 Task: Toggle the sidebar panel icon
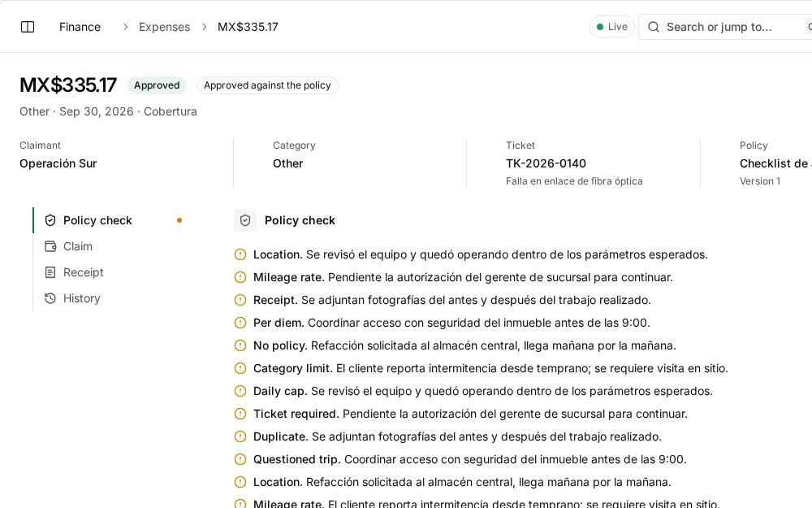pos(28,27)
